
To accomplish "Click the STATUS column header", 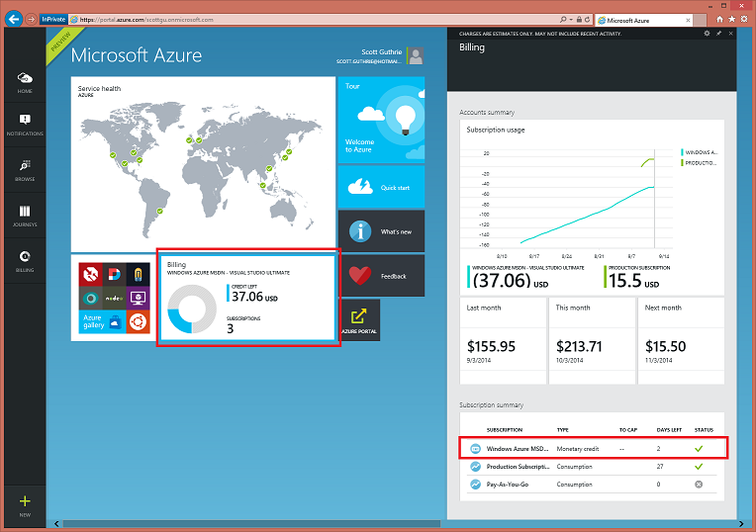I will [x=704, y=430].
